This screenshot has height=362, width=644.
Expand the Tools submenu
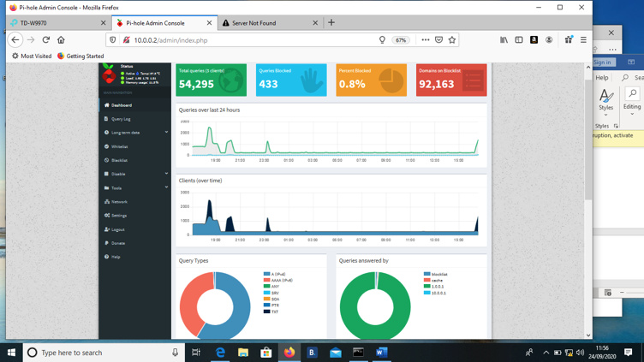tap(116, 188)
